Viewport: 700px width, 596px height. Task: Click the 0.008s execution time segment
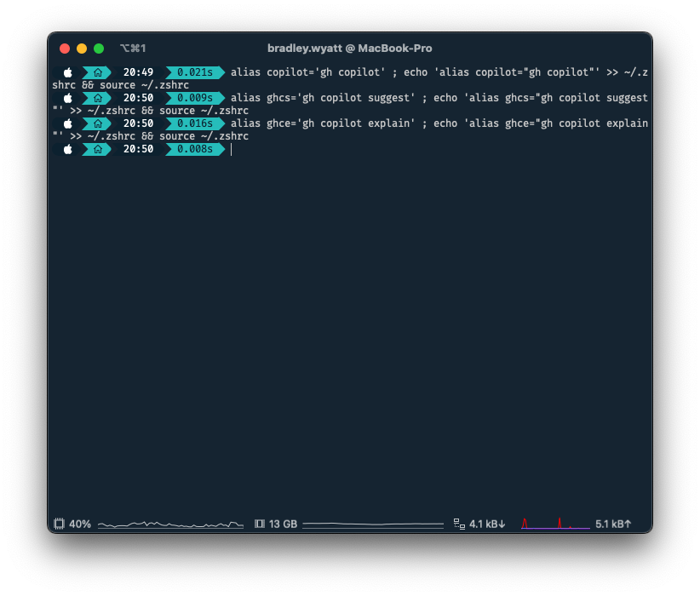tap(195, 149)
